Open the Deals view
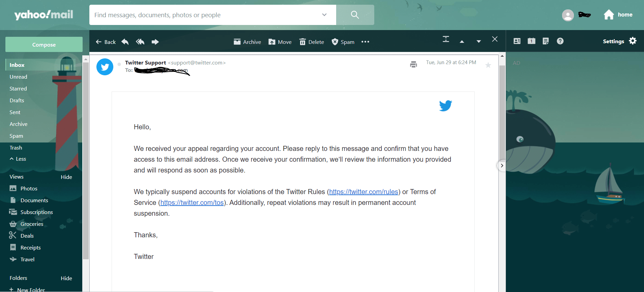Image resolution: width=644 pixels, height=292 pixels. 22,236
